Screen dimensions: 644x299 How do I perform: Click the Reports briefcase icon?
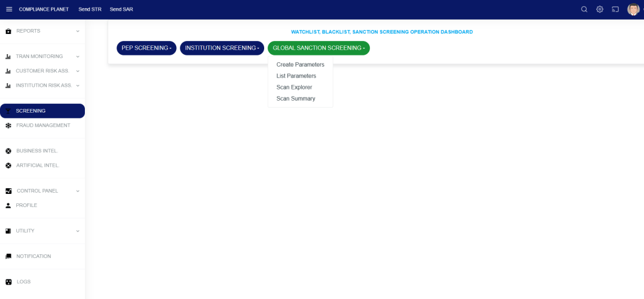point(8,31)
